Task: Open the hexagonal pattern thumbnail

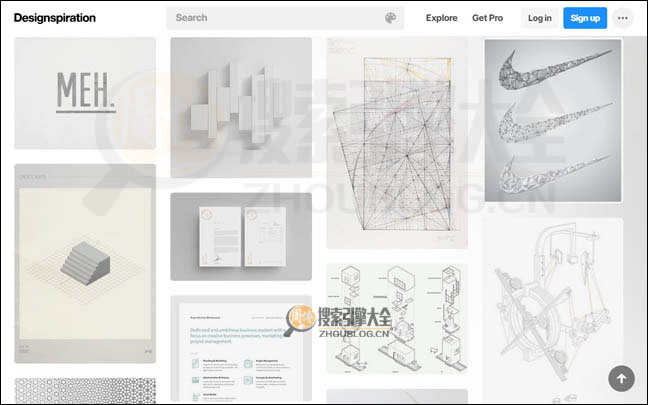Action: [x=85, y=391]
